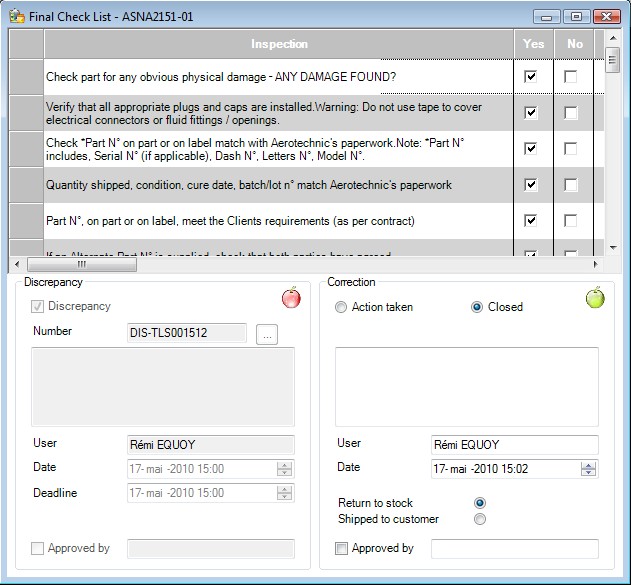Screen dimensions: 631x585
Task: Click the Inspection column header
Action: tap(279, 44)
